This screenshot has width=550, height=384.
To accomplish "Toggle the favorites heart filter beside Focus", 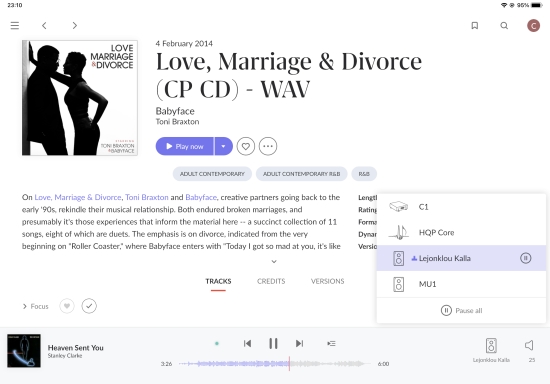I will tap(67, 306).
